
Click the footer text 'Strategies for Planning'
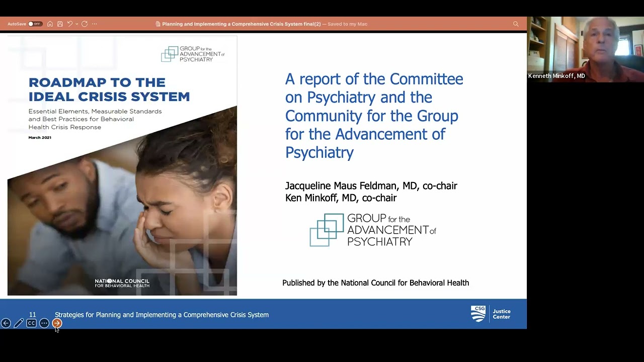[x=162, y=315]
